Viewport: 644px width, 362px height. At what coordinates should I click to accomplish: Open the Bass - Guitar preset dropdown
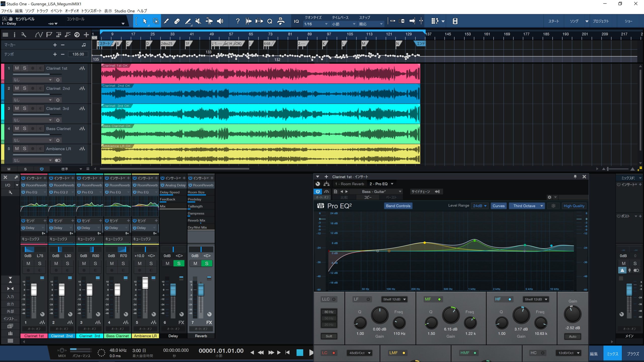click(x=377, y=192)
